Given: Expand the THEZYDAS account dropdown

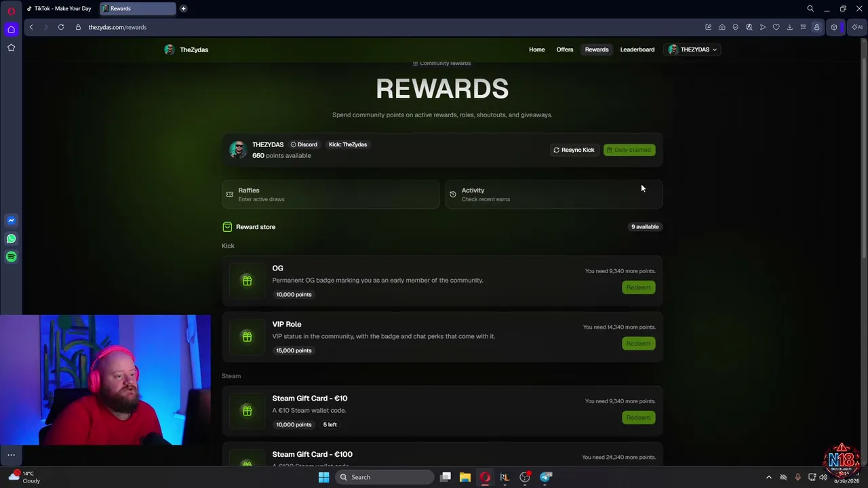Looking at the screenshot, I should (x=692, y=49).
